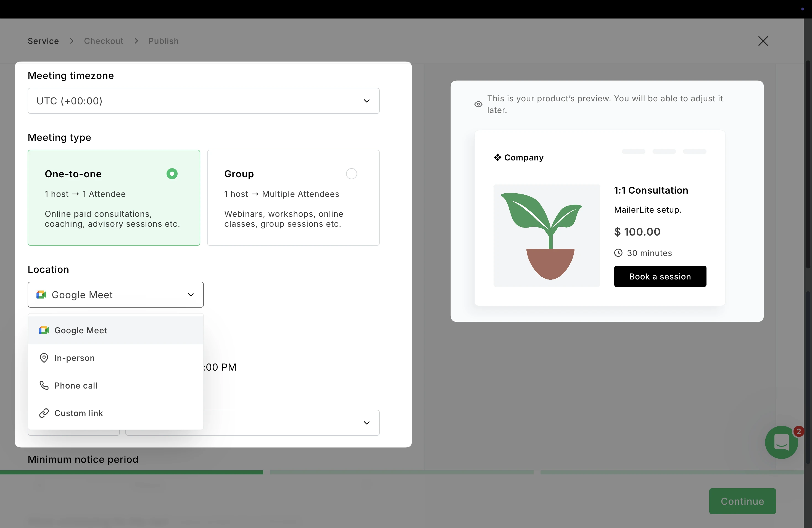This screenshot has width=812, height=528.
Task: Click the Company logo icon in the preview
Action: click(497, 157)
